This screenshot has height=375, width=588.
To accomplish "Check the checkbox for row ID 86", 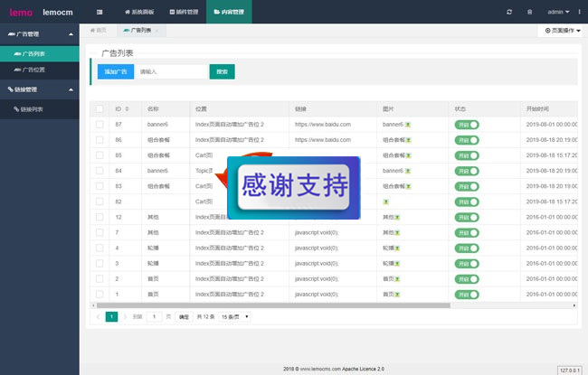I will pos(100,140).
